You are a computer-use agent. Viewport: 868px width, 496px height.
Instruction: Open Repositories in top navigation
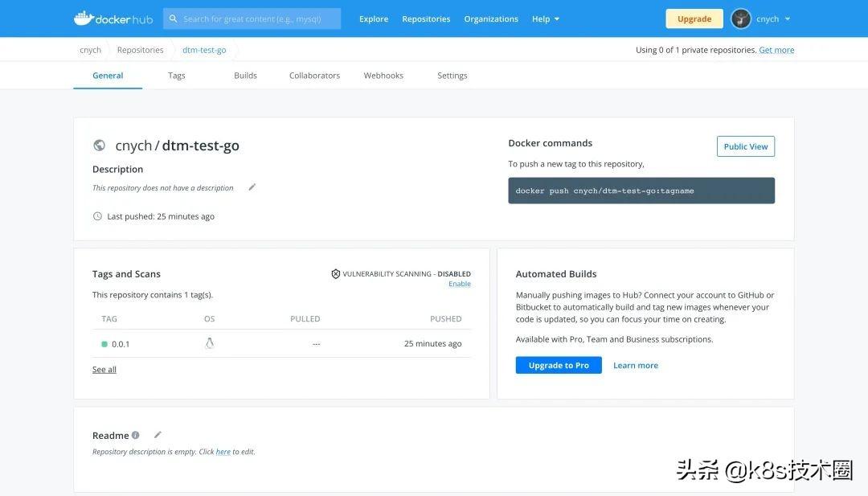[426, 18]
